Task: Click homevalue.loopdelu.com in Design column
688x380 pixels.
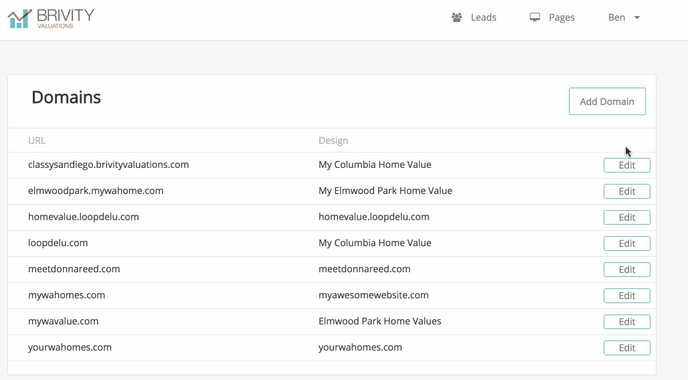Action: (374, 217)
